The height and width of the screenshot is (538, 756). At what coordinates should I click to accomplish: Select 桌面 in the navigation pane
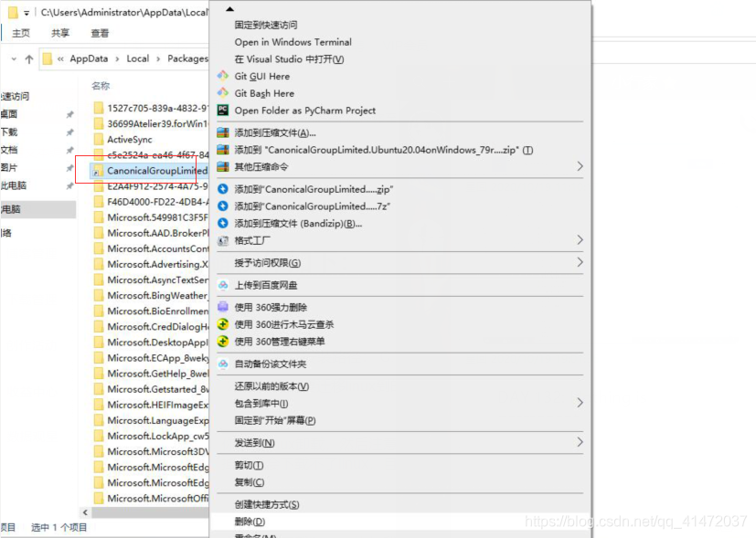coord(9,114)
